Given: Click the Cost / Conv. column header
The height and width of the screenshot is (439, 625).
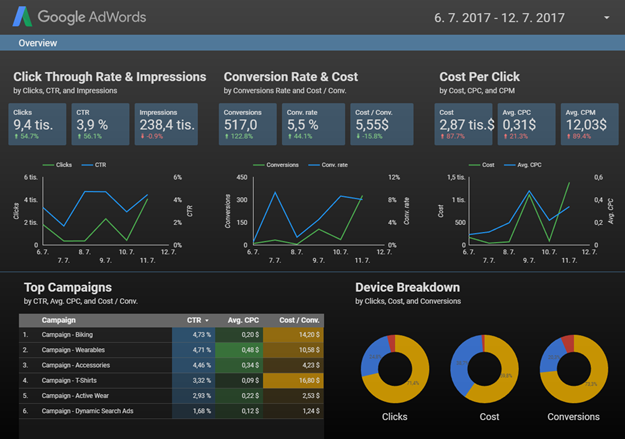Looking at the screenshot, I should (x=299, y=320).
